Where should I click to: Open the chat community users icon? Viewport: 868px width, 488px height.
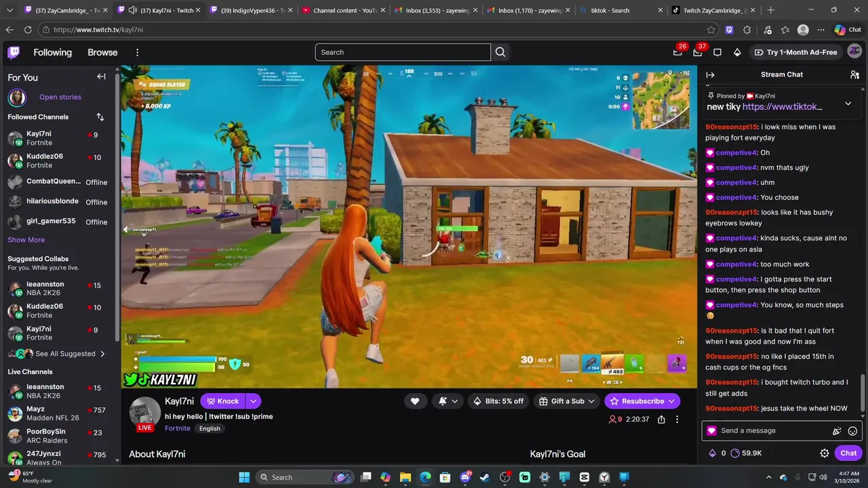pos(854,75)
